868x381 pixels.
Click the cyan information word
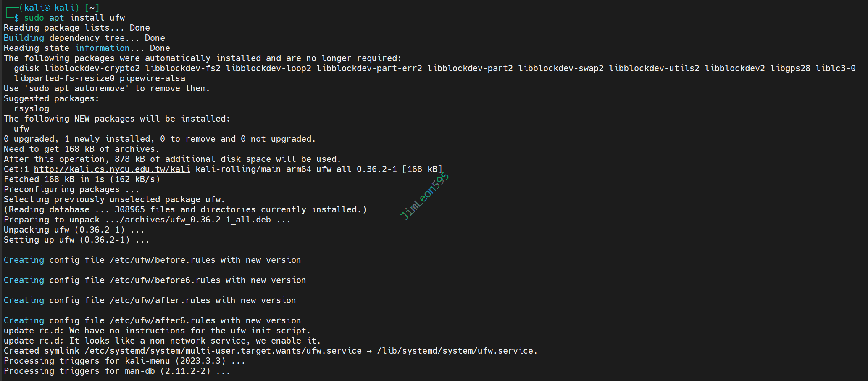coord(102,48)
